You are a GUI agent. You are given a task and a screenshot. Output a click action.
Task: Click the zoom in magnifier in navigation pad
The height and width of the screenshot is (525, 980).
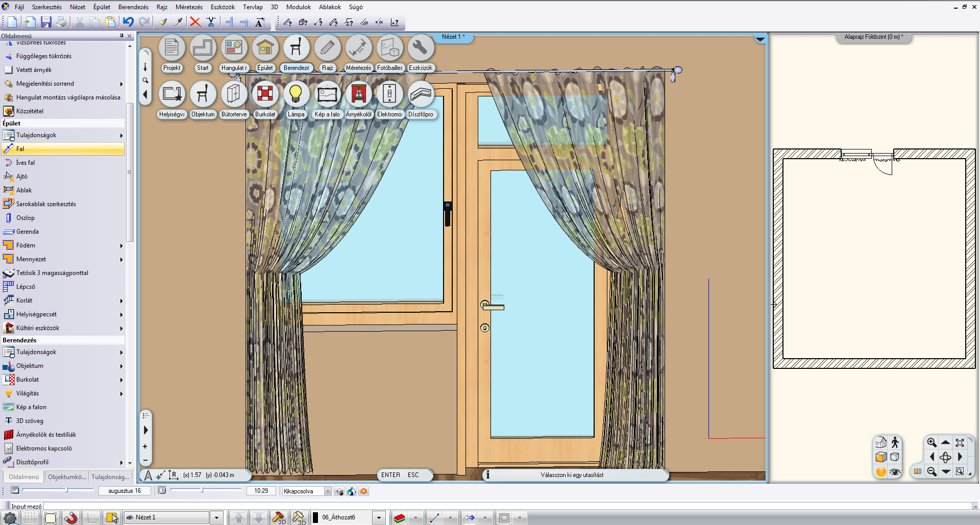(x=932, y=443)
